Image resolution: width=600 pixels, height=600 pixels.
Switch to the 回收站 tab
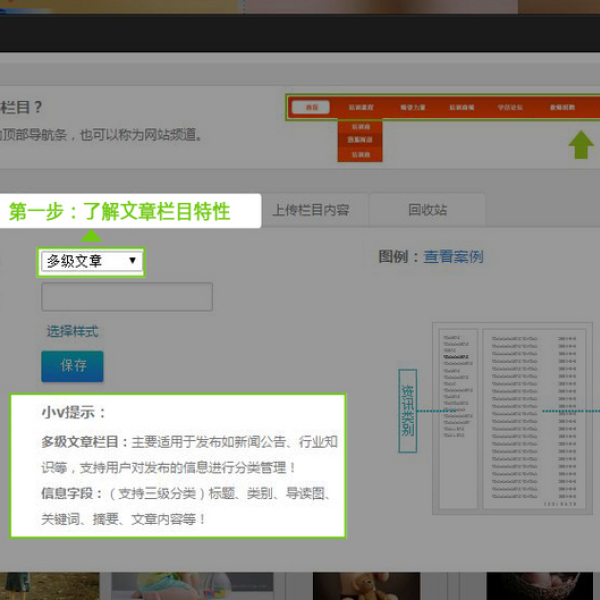point(427,210)
